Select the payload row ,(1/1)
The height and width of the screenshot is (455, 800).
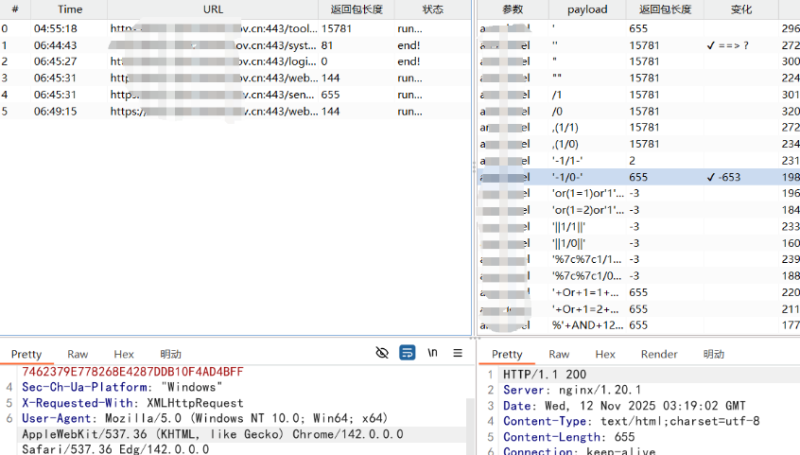click(638, 128)
